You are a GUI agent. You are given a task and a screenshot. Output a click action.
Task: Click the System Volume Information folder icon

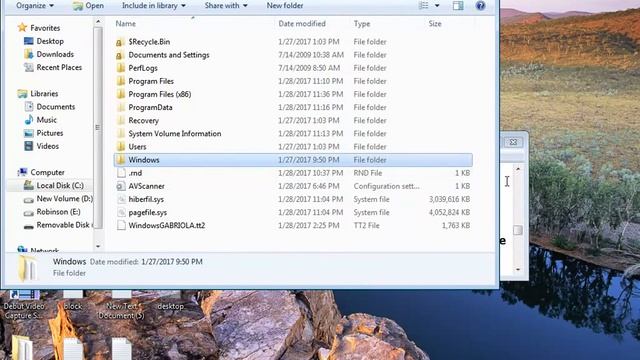click(120, 133)
